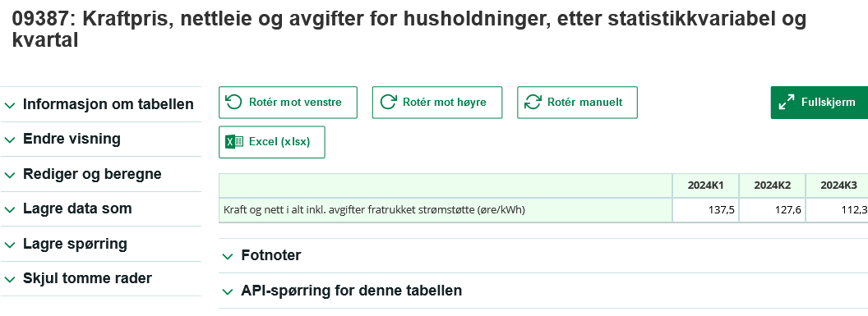Activate the Fullskjerm button
The height and width of the screenshot is (316, 868).
pyautogui.click(x=820, y=103)
